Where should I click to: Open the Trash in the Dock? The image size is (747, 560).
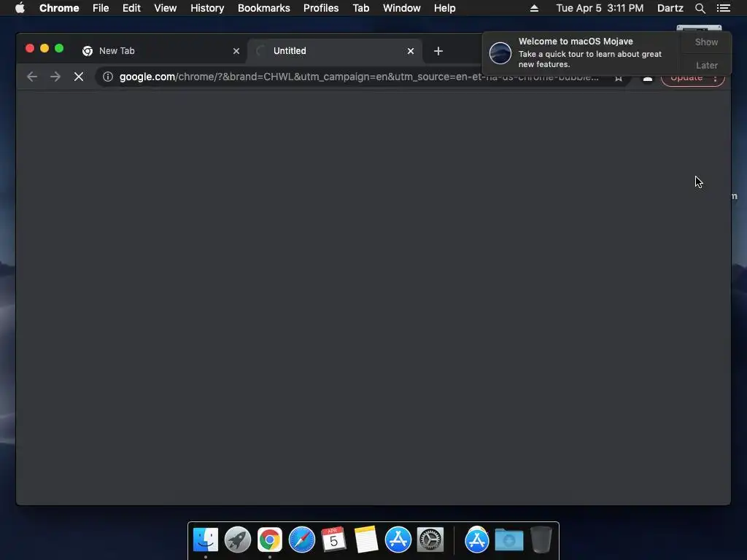[541, 540]
